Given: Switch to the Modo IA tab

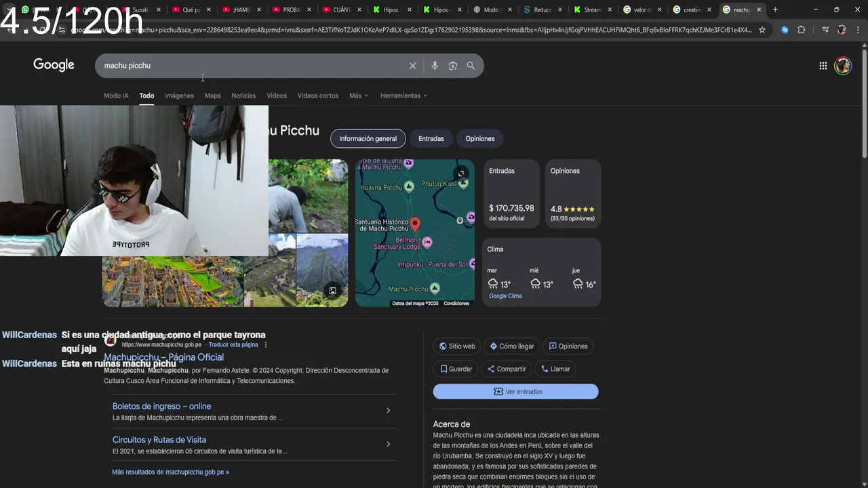Looking at the screenshot, I should 116,96.
